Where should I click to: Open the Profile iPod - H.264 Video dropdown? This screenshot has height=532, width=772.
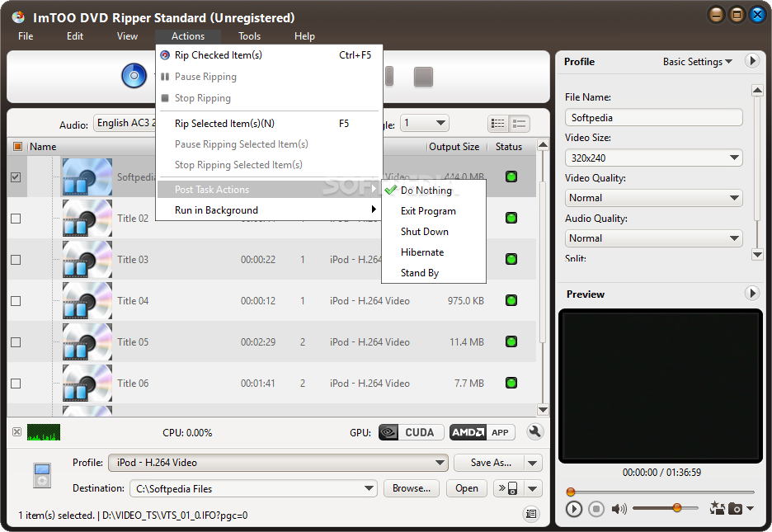[x=278, y=463]
